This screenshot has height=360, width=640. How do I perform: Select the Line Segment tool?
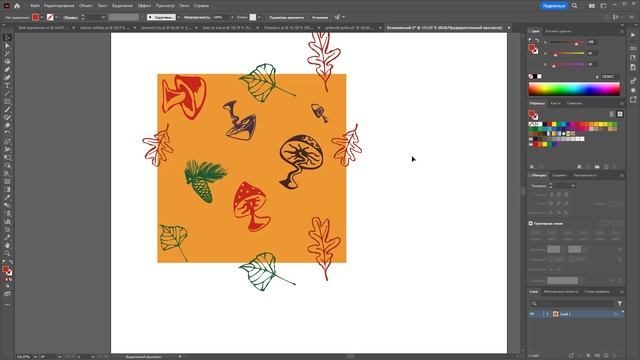7,93
